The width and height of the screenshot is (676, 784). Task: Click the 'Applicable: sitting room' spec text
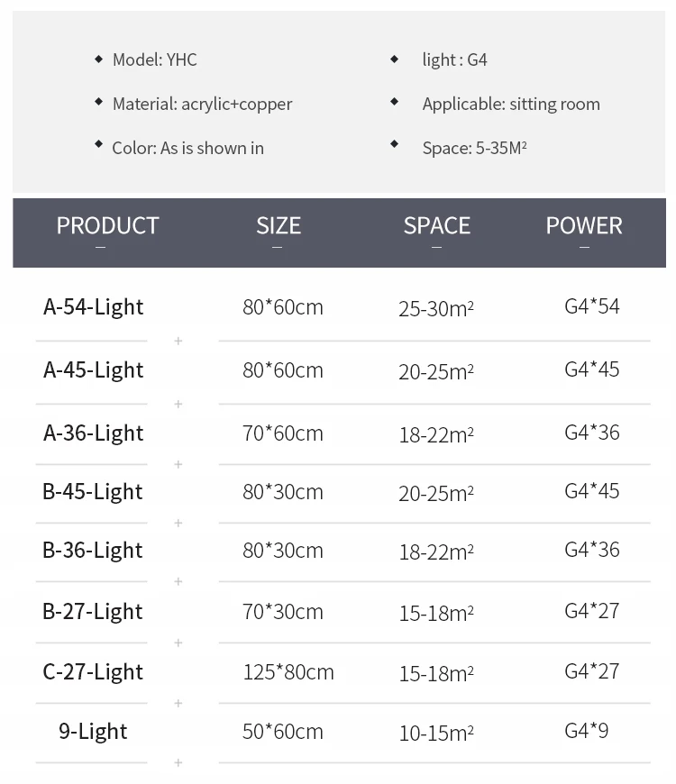tap(510, 104)
